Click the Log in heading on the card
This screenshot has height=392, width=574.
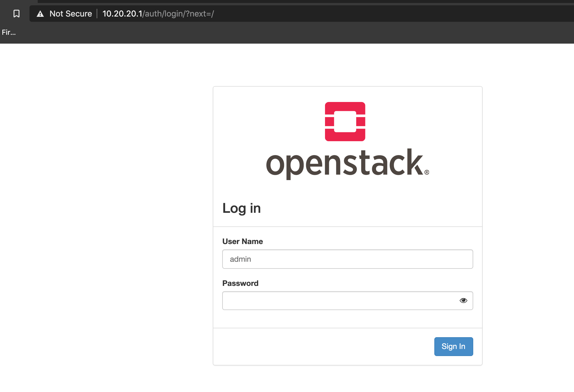pyautogui.click(x=241, y=208)
